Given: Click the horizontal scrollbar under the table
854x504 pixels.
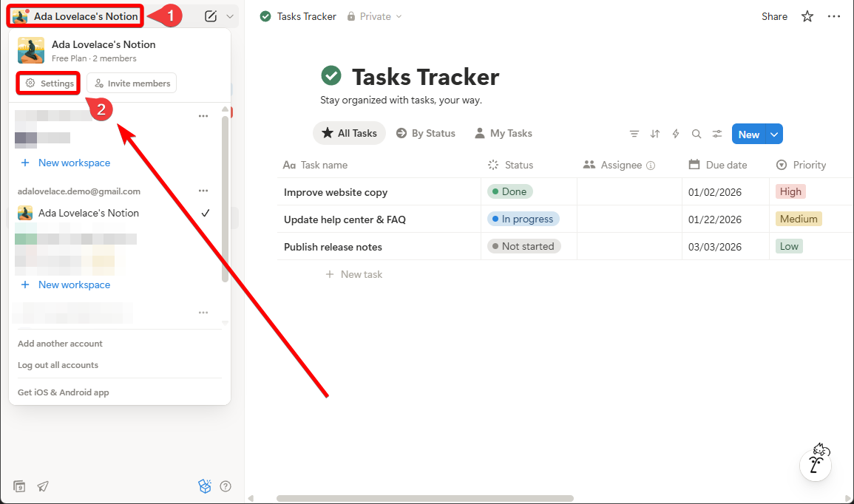Looking at the screenshot, I should pos(425,498).
